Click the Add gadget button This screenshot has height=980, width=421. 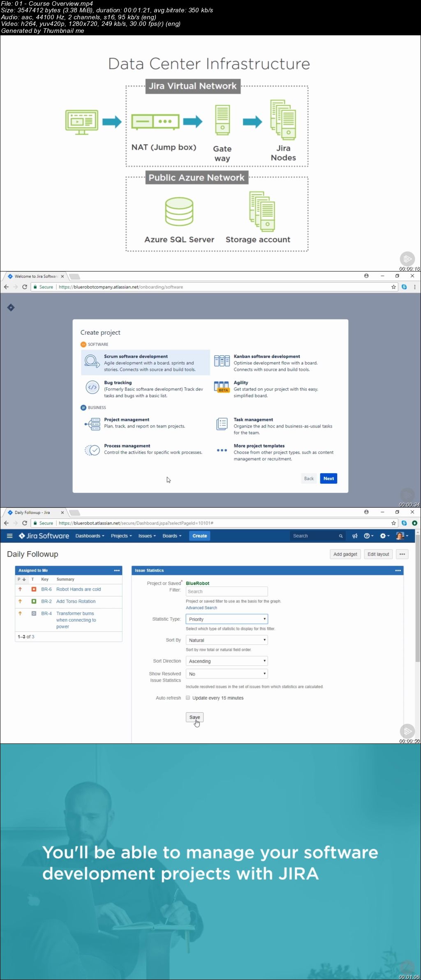pos(345,554)
